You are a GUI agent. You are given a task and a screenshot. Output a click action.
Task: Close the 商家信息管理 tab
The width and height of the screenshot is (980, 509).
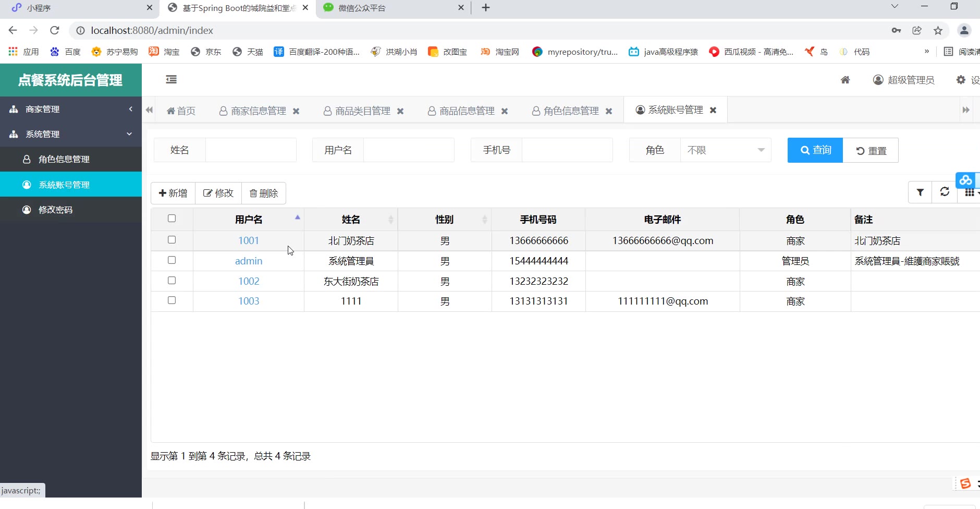pos(296,111)
